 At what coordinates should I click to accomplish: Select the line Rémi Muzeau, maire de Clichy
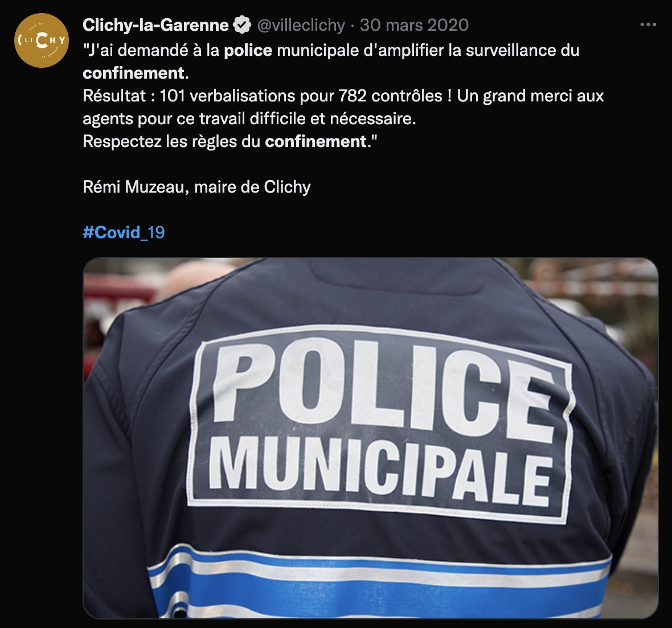pyautogui.click(x=196, y=187)
